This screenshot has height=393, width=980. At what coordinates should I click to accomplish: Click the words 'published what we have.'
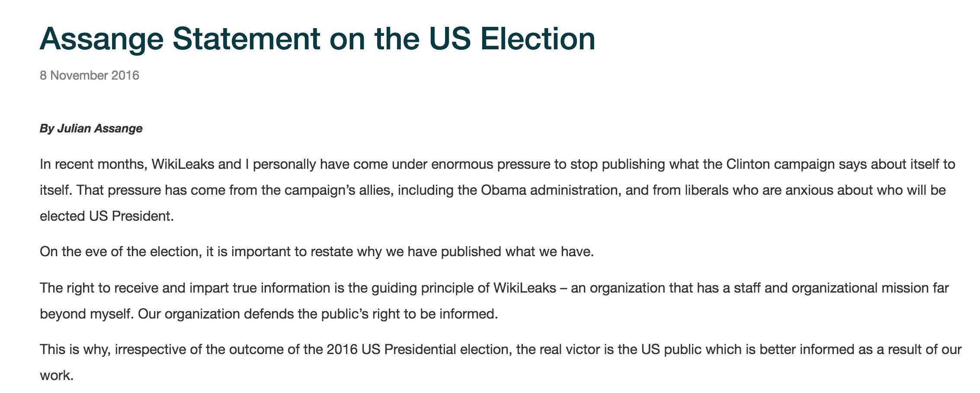[x=518, y=252]
